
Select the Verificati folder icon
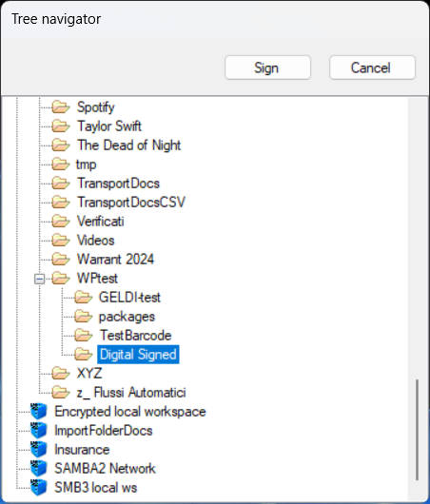point(61,222)
